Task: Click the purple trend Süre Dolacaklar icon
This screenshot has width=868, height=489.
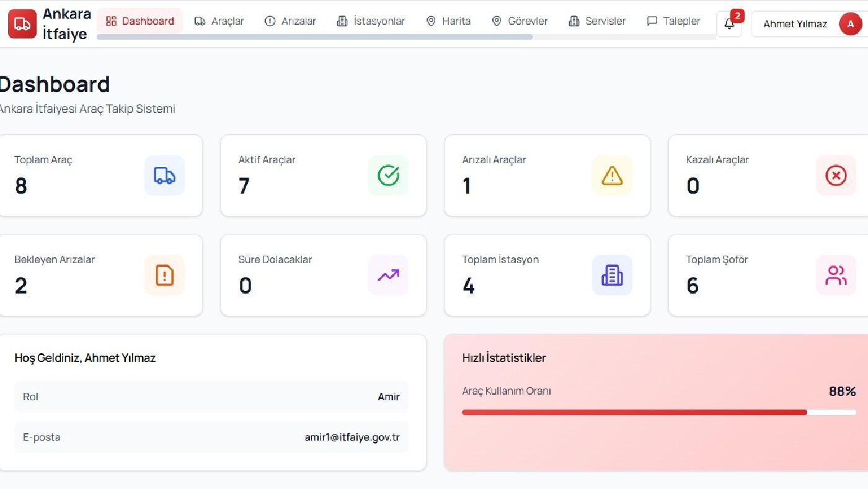Action: (x=388, y=275)
